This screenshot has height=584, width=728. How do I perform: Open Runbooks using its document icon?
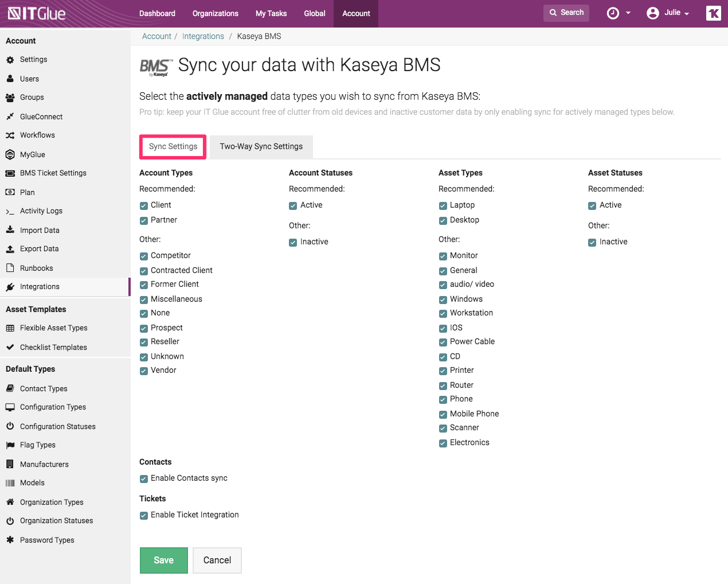pos(10,268)
